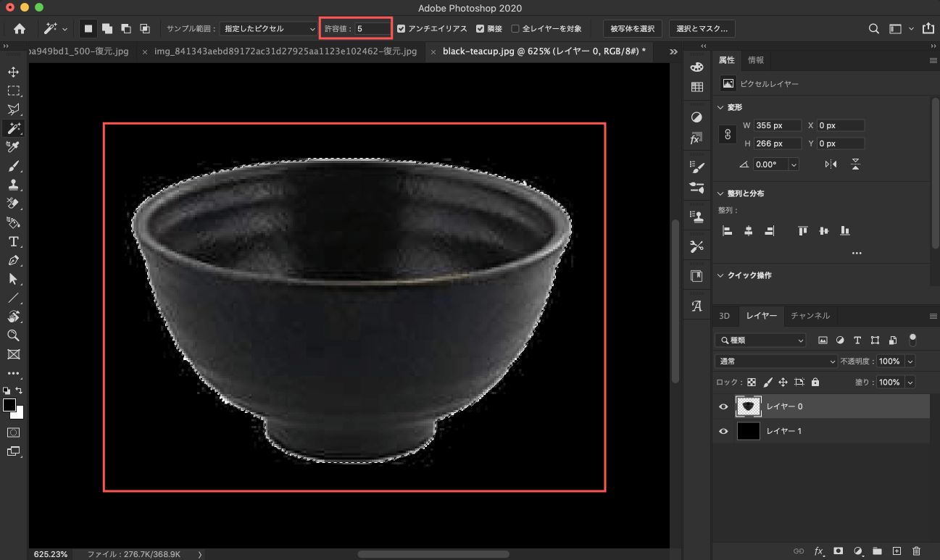Open the Color panel palette icon
Viewport: 940px width, 560px height.
[x=697, y=67]
